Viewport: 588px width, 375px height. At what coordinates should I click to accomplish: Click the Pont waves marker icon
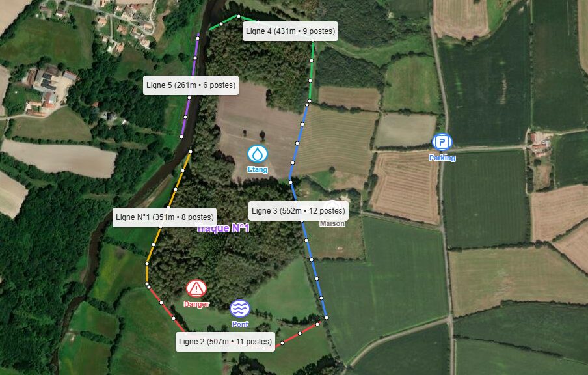[240, 309]
